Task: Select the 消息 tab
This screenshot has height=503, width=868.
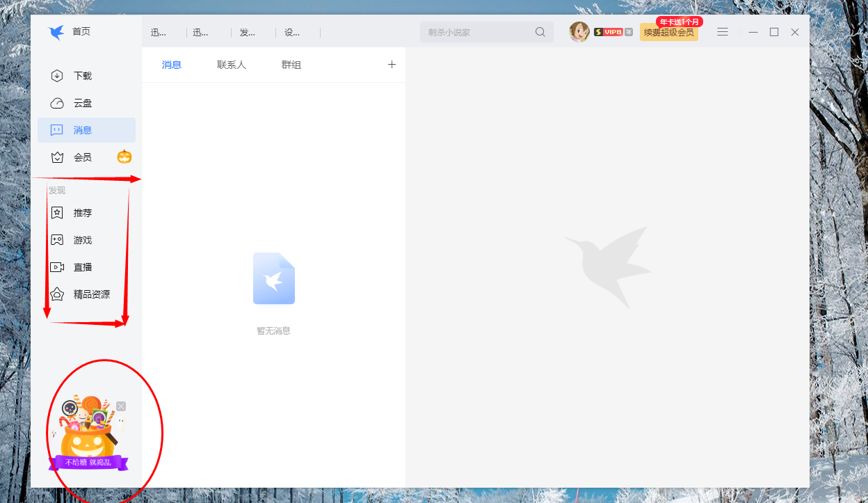Action: 172,65
